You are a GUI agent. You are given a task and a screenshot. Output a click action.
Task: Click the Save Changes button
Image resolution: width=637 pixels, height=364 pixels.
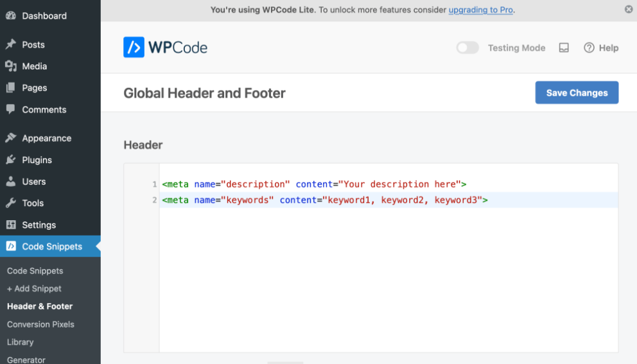pyautogui.click(x=577, y=92)
